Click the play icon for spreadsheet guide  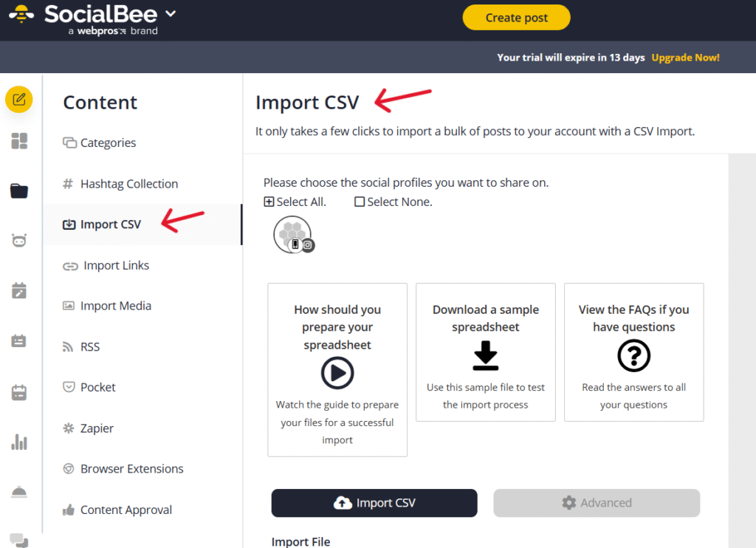tap(337, 373)
